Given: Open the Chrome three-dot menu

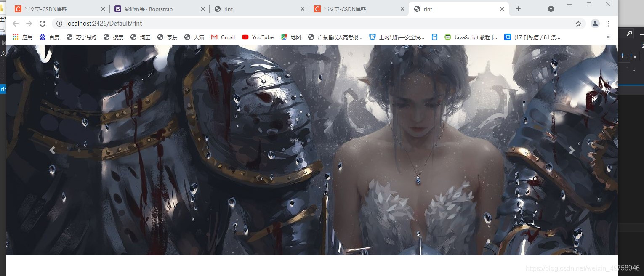Looking at the screenshot, I should point(609,24).
